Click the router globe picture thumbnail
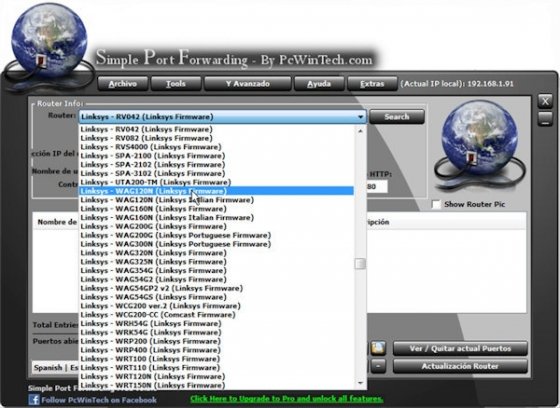560x408 pixels. [480, 146]
